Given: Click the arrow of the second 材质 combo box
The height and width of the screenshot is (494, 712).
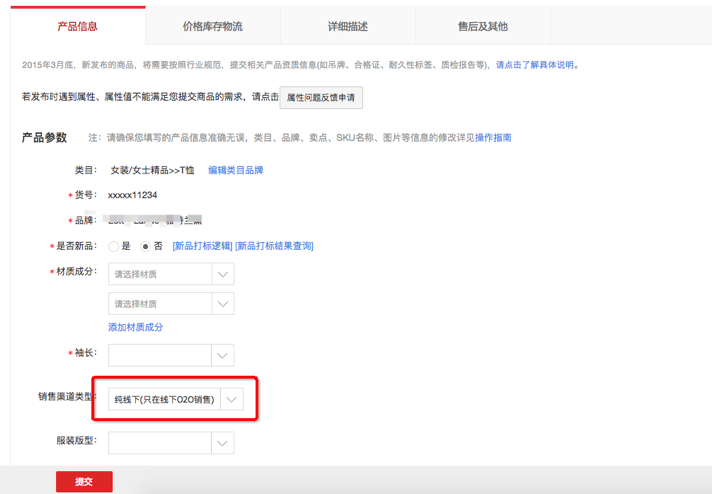Looking at the screenshot, I should coord(223,304).
